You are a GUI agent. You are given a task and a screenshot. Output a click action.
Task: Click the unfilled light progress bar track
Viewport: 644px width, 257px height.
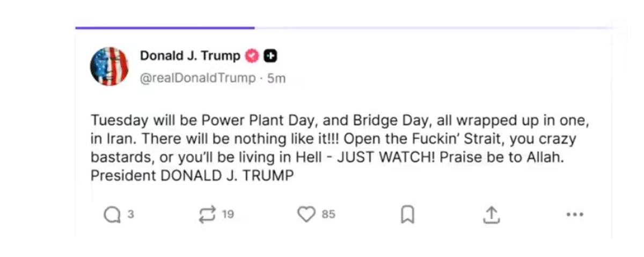(x=429, y=27)
